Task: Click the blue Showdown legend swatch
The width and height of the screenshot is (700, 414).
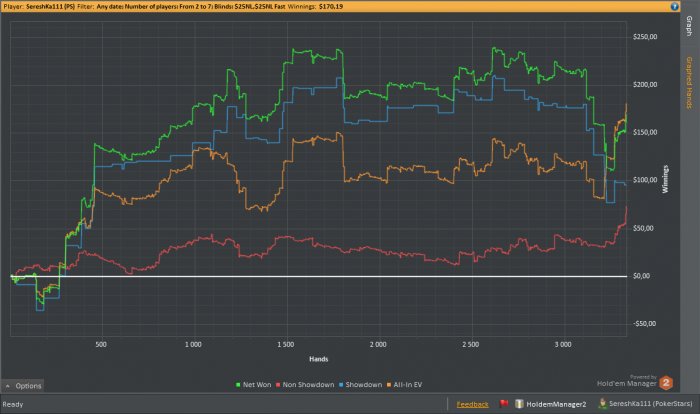Action: click(341, 385)
